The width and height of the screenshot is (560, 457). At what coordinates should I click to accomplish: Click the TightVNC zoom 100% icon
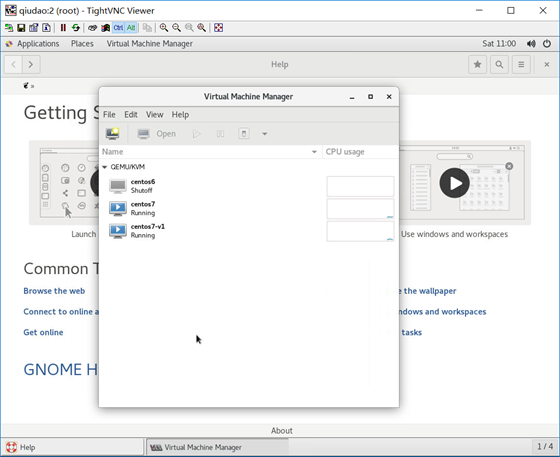coord(189,28)
